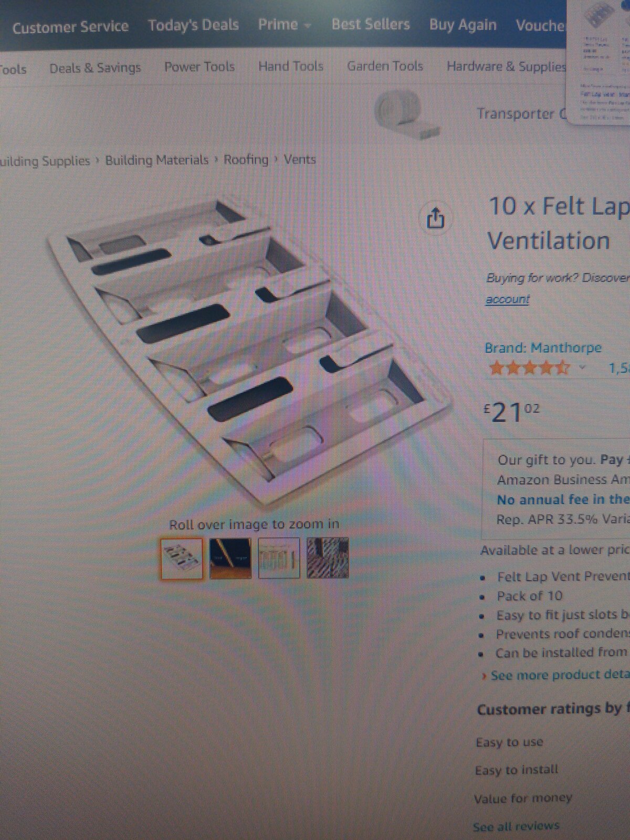Select second dark product thumbnail
Viewport: 630px width, 840px height.
point(230,558)
